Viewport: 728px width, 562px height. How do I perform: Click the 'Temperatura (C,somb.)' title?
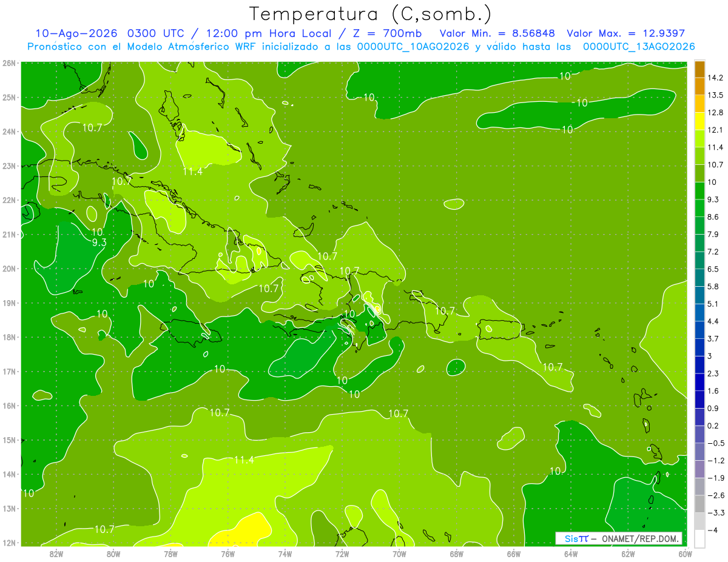pyautogui.click(x=370, y=13)
